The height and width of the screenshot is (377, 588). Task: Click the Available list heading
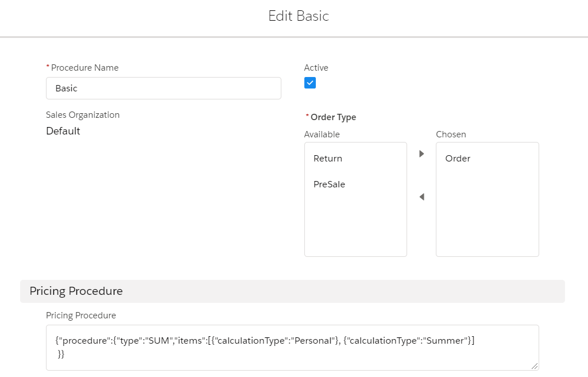[322, 134]
